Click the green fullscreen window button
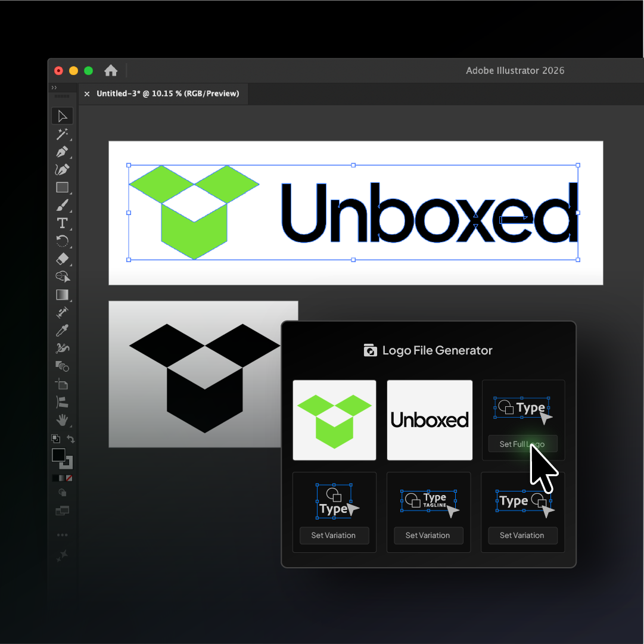 [x=88, y=71]
